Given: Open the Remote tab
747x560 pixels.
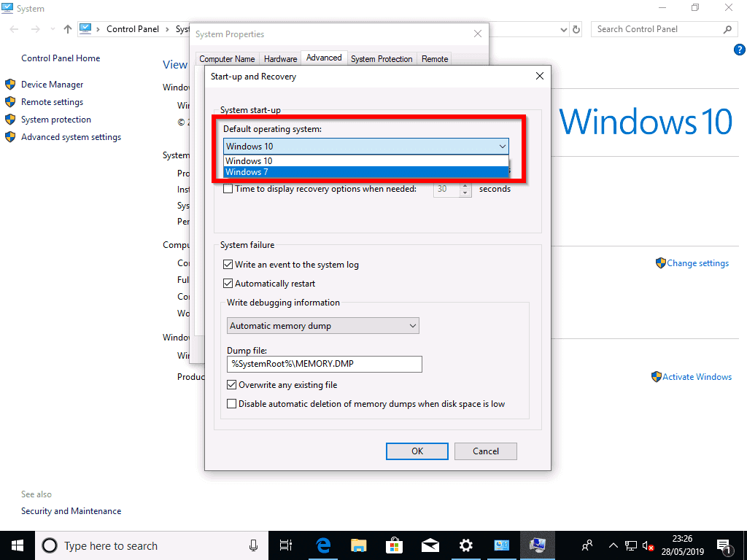Looking at the screenshot, I should (435, 59).
